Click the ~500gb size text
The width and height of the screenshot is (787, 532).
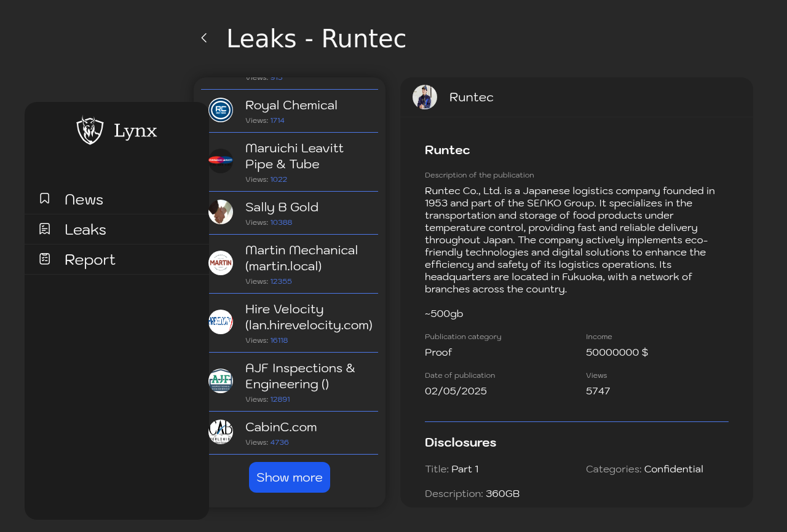[x=444, y=314]
